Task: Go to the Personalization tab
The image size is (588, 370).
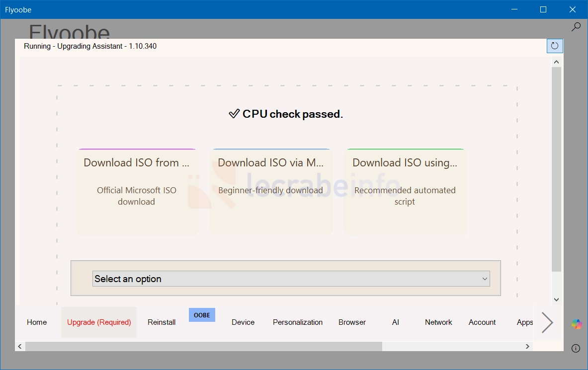Action: [298, 322]
